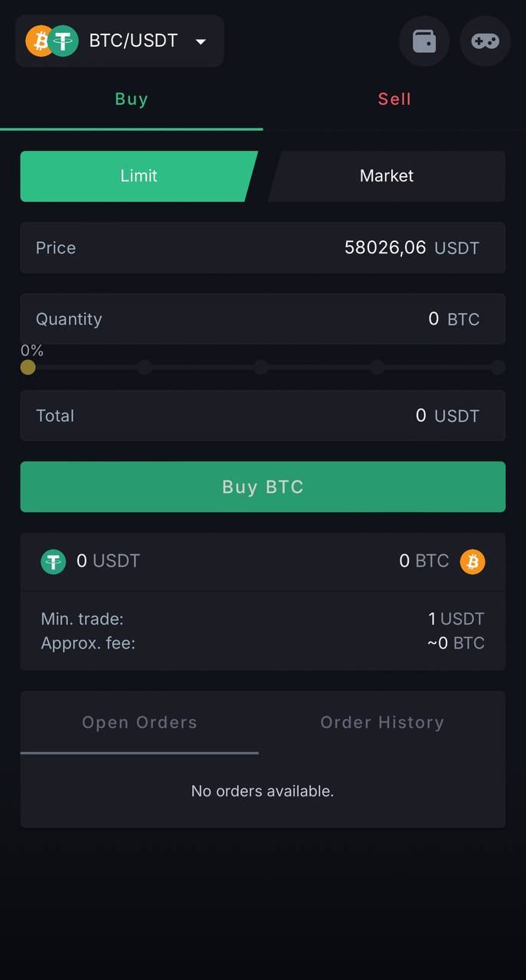Toggle order type to Limit
Viewport: 526px width, 980px height.
coord(139,176)
